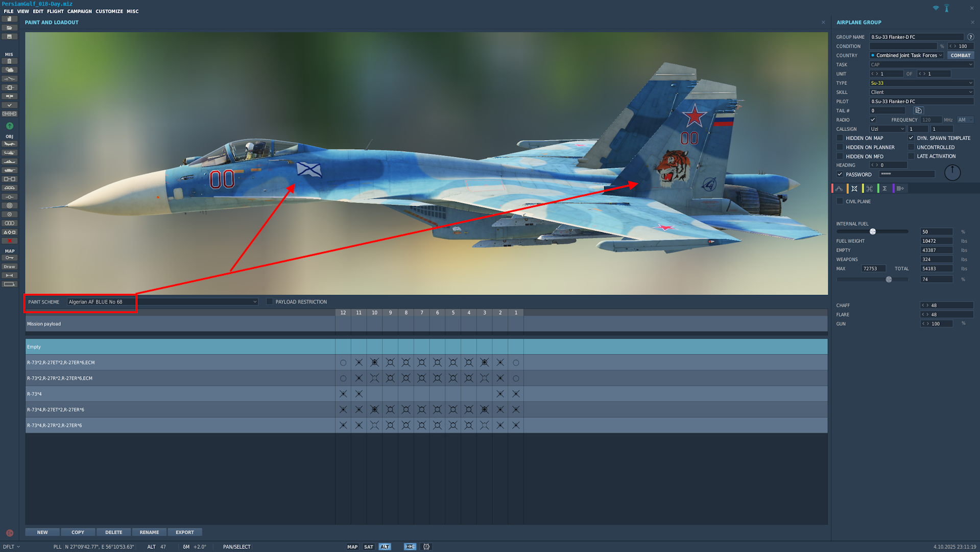Open the summary sigma tab icon

click(885, 189)
